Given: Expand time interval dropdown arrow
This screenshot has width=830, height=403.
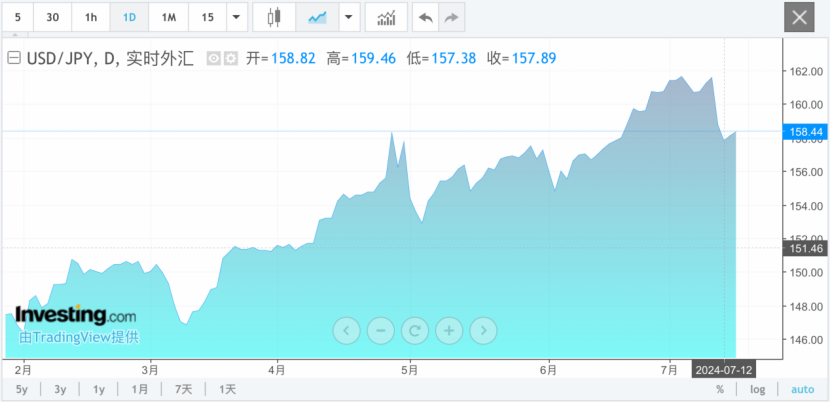Looking at the screenshot, I should pos(236,18).
